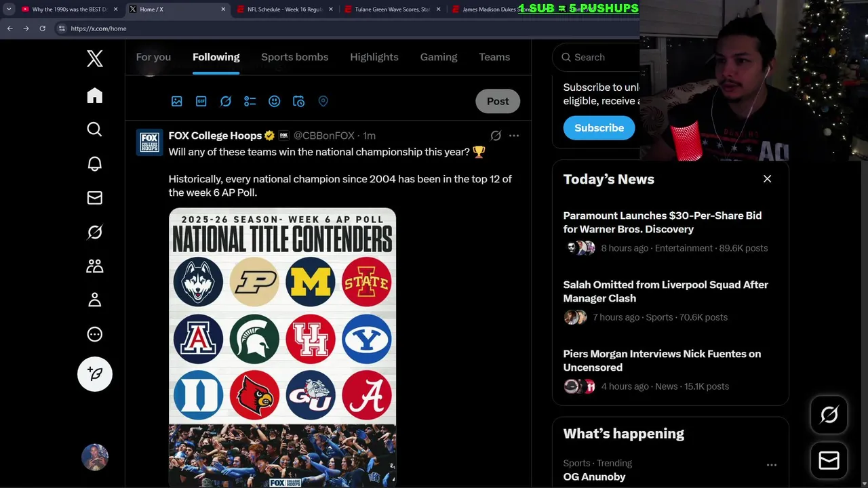
Task: Close Tulane Green Wave browser tab
Action: [x=438, y=9]
